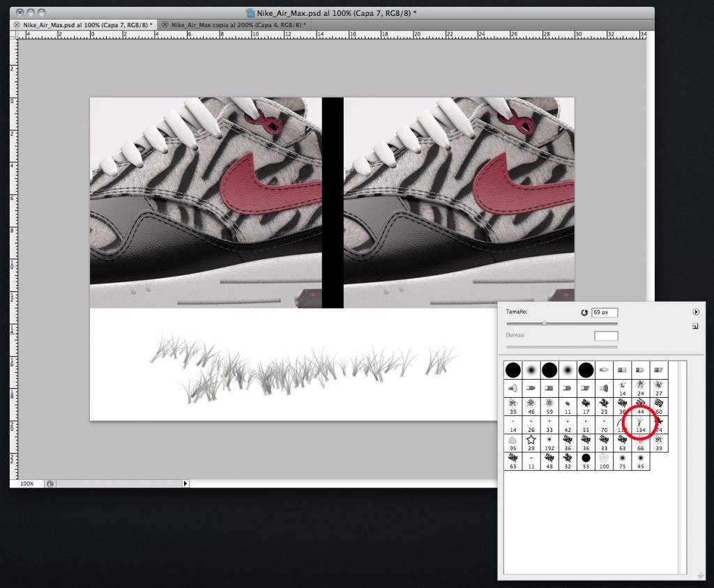
Task: Open the brush picker flyout menu arrow
Action: (696, 312)
